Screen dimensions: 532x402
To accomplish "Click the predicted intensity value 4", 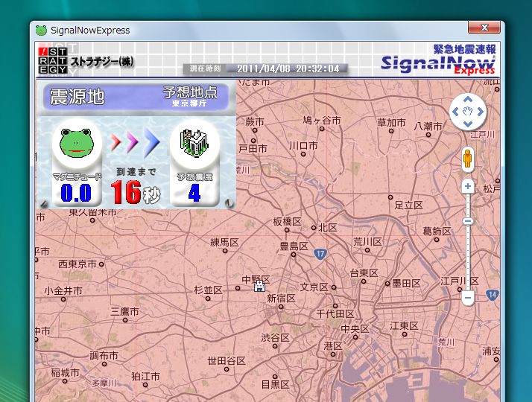I will click(194, 194).
